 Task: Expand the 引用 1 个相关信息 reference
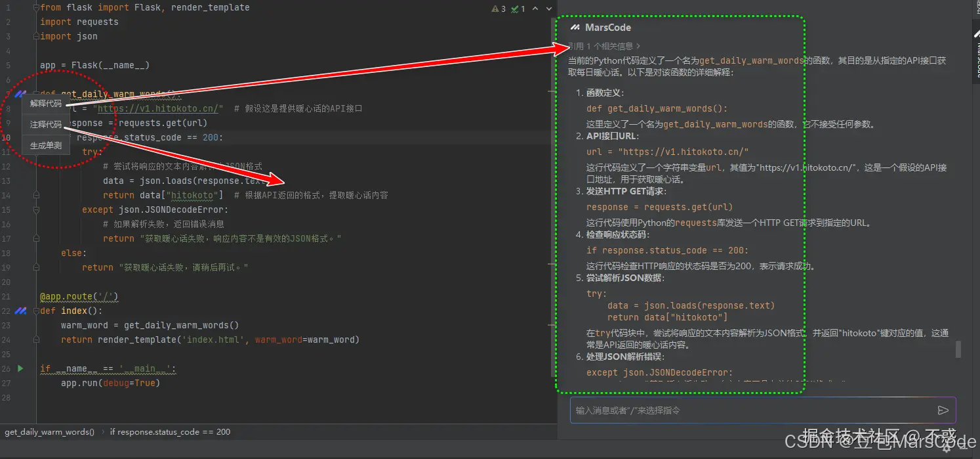point(604,46)
